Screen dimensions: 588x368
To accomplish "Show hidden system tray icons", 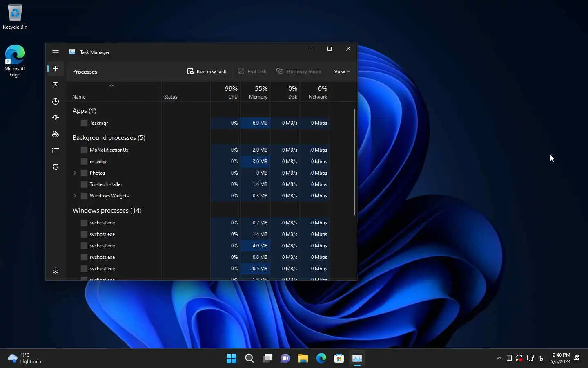I will coord(499,358).
